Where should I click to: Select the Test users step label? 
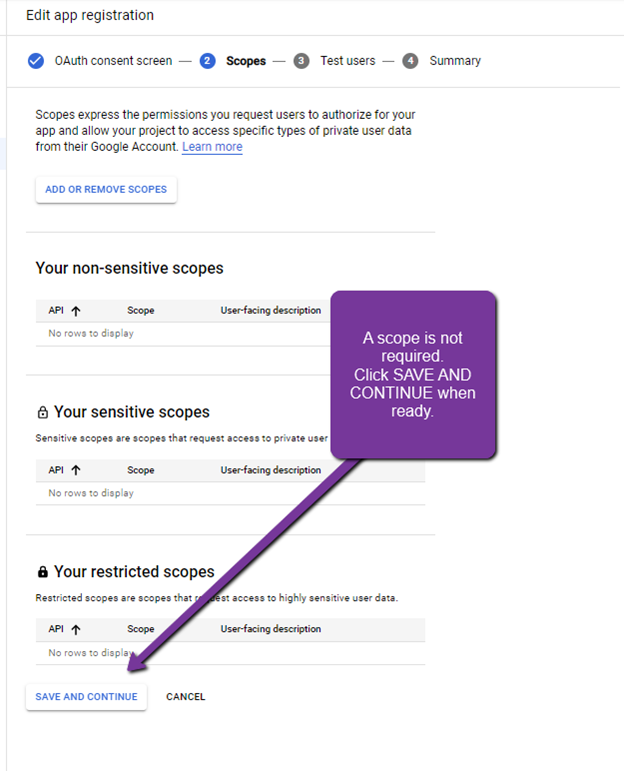coord(348,61)
